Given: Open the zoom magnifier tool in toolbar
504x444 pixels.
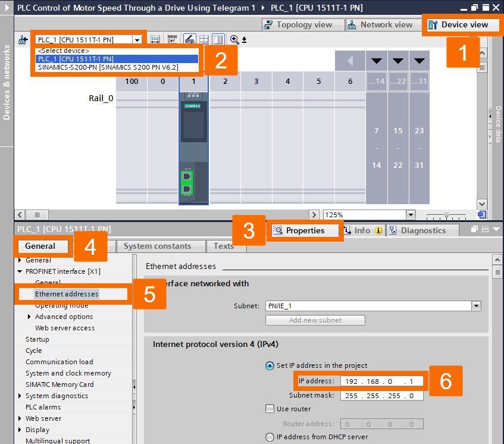Looking at the screenshot, I should pyautogui.click(x=234, y=39).
